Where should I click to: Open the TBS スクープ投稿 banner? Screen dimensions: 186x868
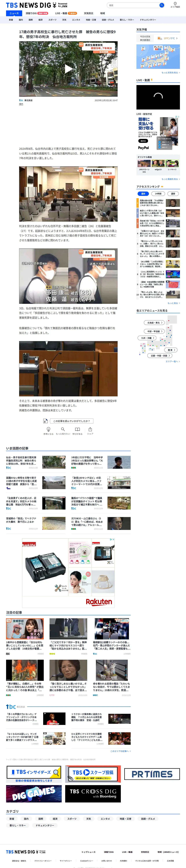coord(93,774)
